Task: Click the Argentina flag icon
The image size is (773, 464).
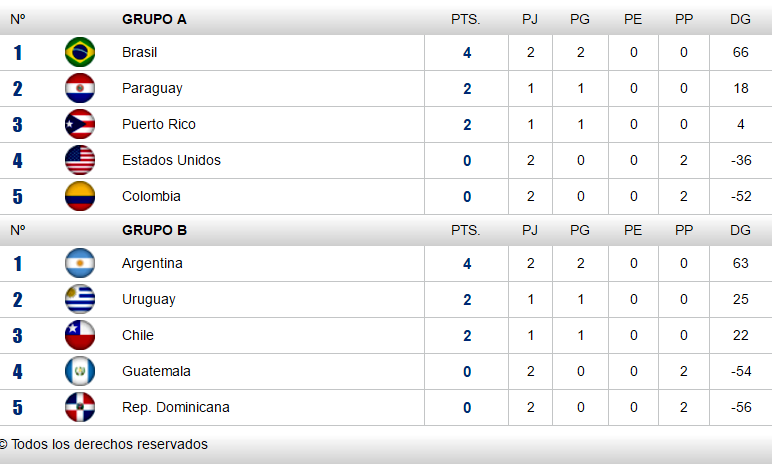Action: tap(80, 263)
